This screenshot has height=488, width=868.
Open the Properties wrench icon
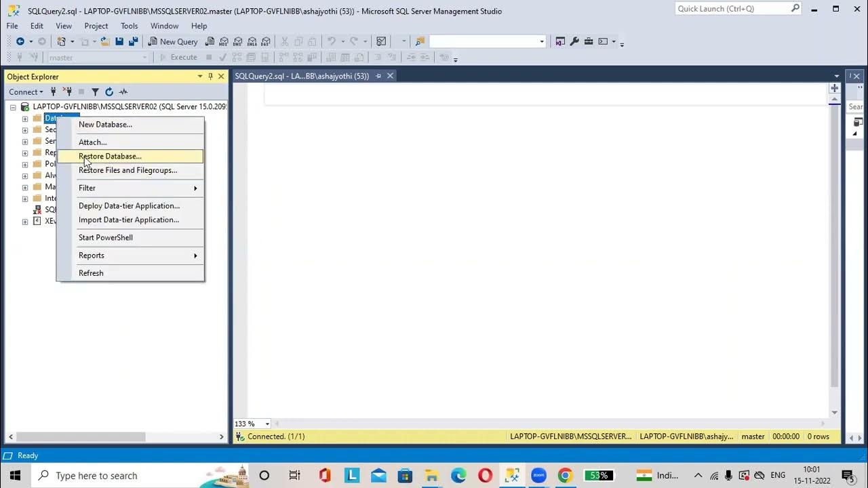coord(574,41)
